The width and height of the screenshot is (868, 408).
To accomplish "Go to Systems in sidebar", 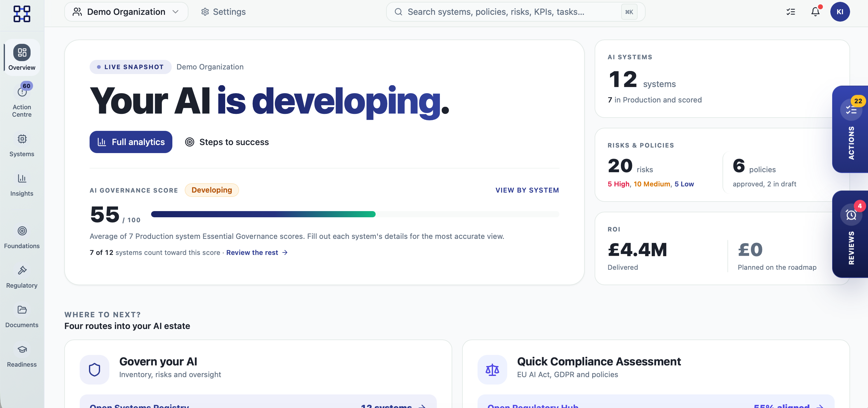I will click(x=22, y=145).
